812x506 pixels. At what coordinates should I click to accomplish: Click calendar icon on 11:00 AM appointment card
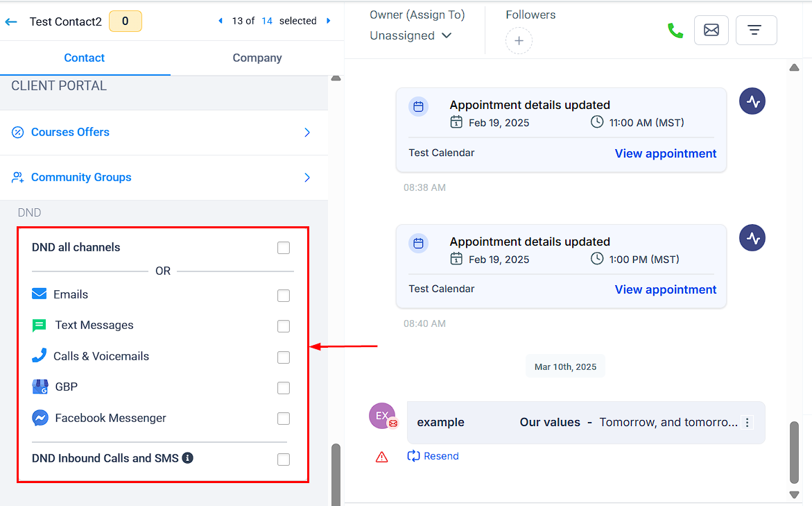click(x=418, y=107)
